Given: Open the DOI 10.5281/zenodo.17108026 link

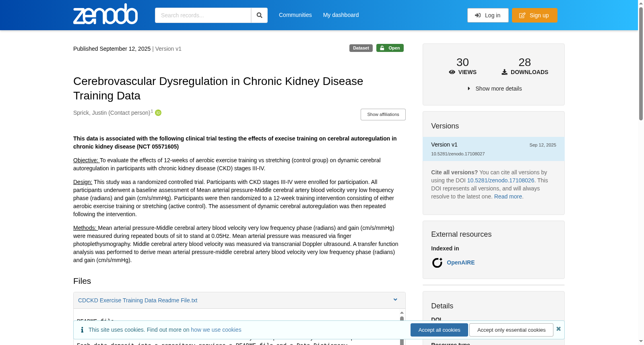Looking at the screenshot, I should (x=501, y=180).
